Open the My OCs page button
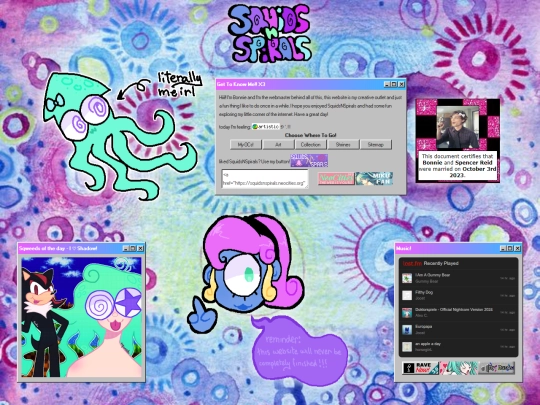The height and width of the screenshot is (405, 540). (x=246, y=145)
